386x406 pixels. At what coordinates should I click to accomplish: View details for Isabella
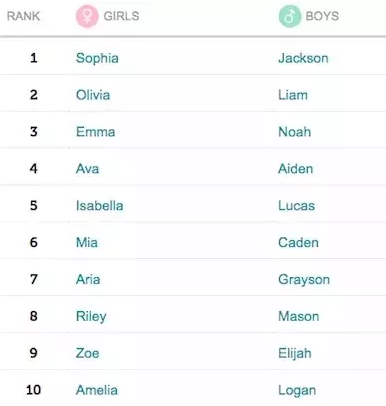99,206
